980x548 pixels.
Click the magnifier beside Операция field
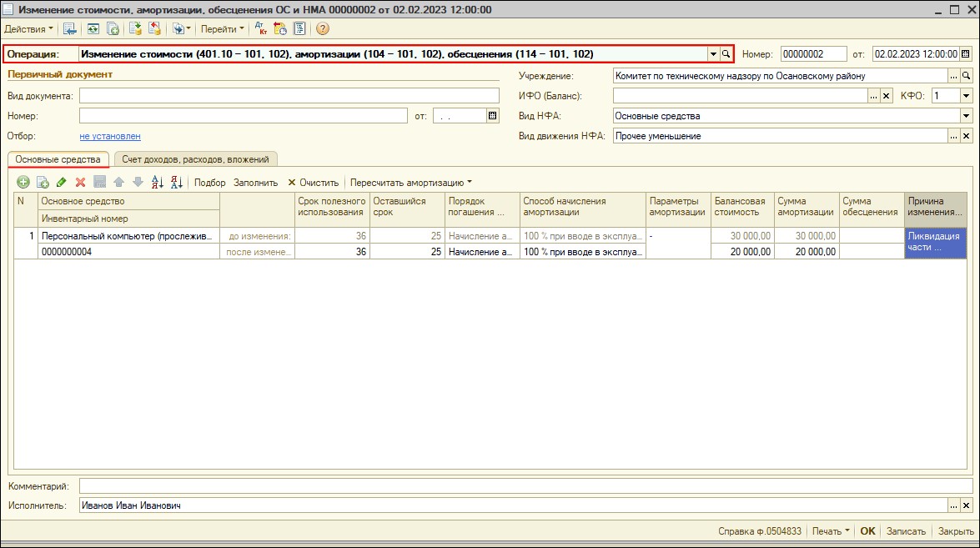726,54
